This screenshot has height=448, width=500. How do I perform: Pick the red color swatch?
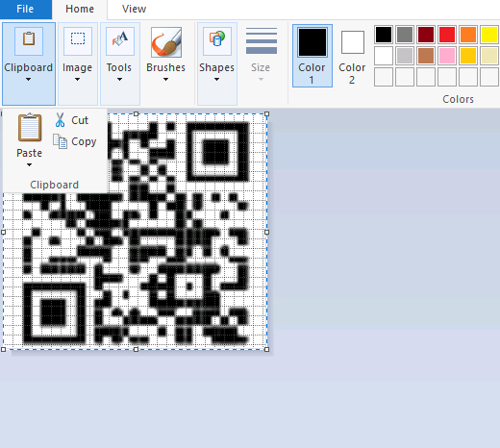click(x=447, y=35)
